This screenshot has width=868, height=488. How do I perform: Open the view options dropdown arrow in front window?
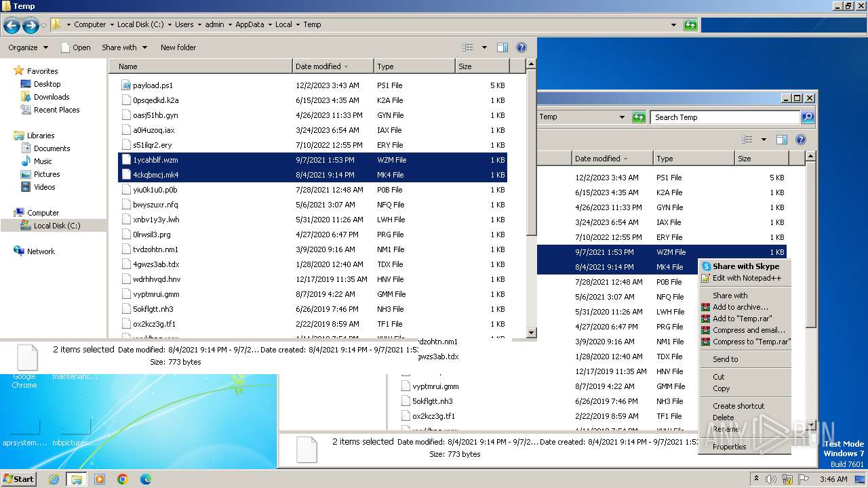[484, 47]
